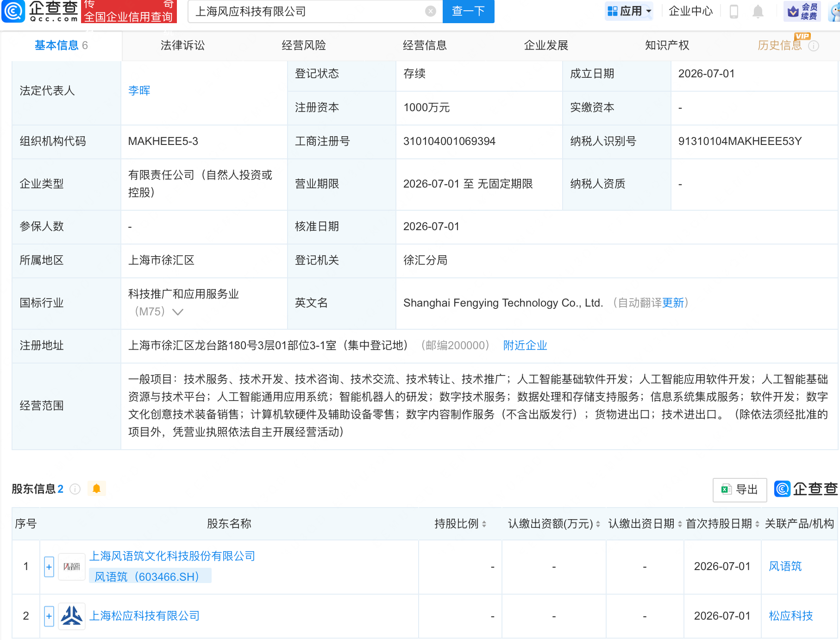Click the 更新 link beside the English name
840x640 pixels.
point(673,303)
